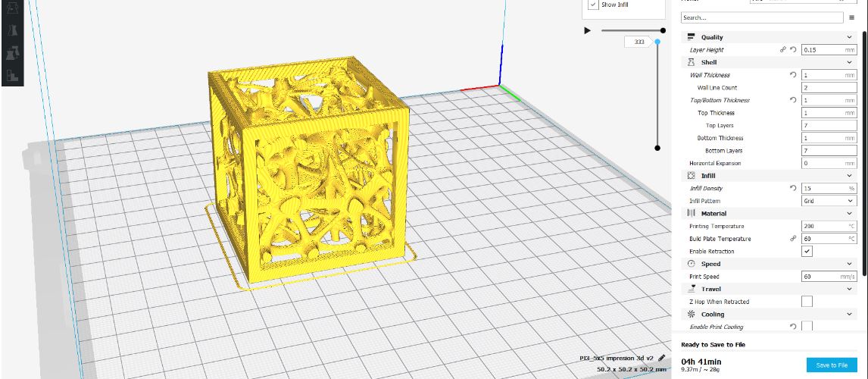Image resolution: width=868 pixels, height=379 pixels.
Task: Revert the Top/Bottom Thickness setting
Action: coord(793,100)
